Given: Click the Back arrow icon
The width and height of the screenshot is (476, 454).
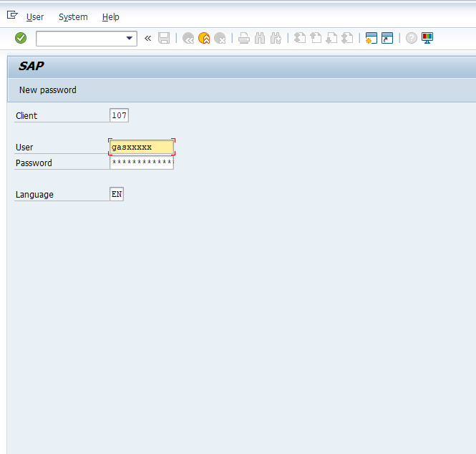Looking at the screenshot, I should [x=188, y=38].
